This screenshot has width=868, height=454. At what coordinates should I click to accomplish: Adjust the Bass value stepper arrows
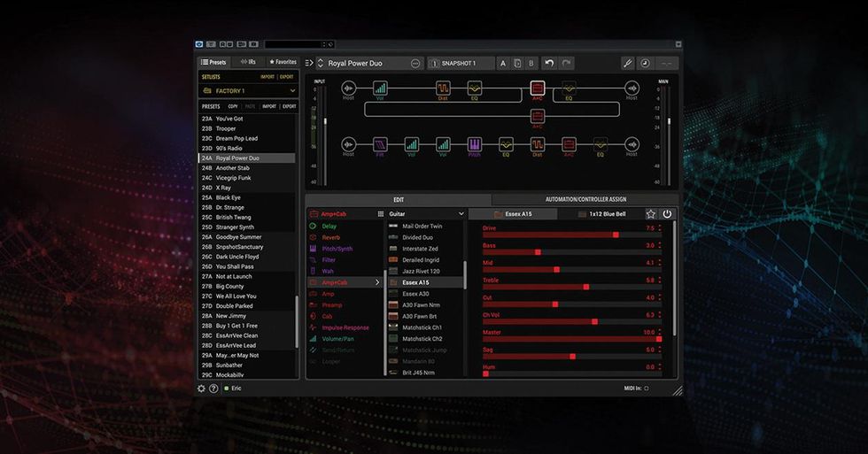[660, 245]
